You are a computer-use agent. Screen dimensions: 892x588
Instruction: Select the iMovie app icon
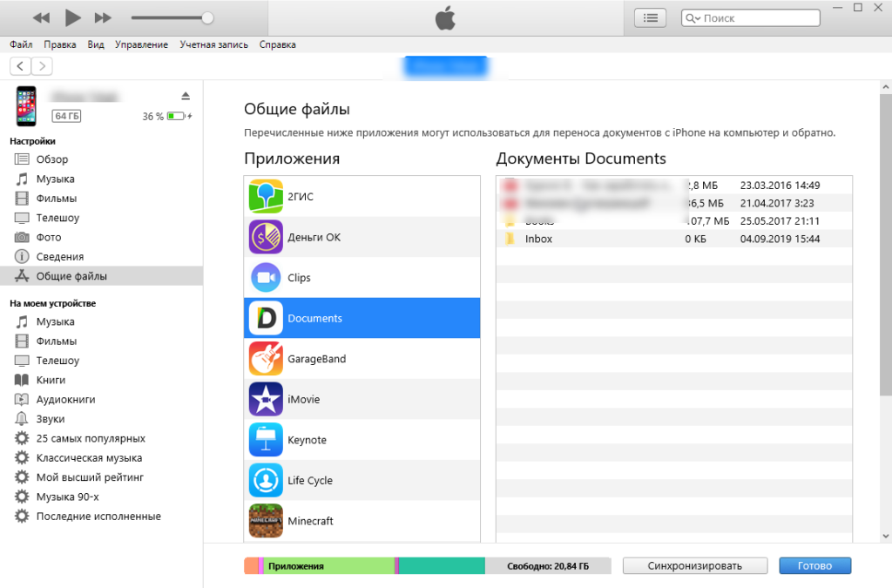click(265, 399)
